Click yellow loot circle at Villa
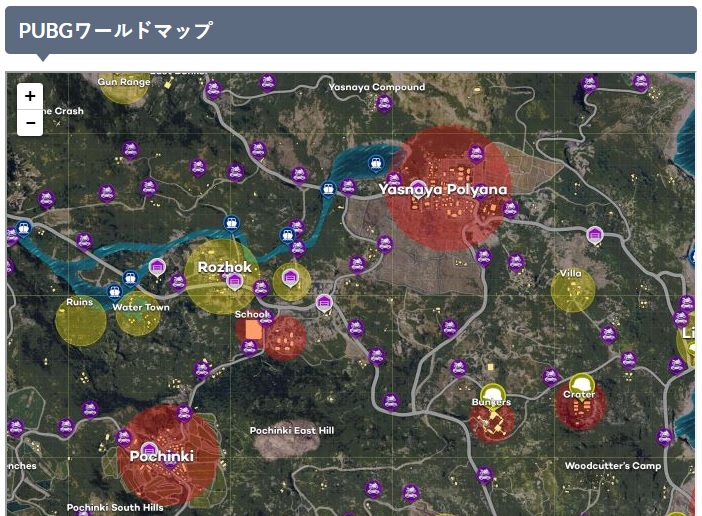 tap(573, 291)
